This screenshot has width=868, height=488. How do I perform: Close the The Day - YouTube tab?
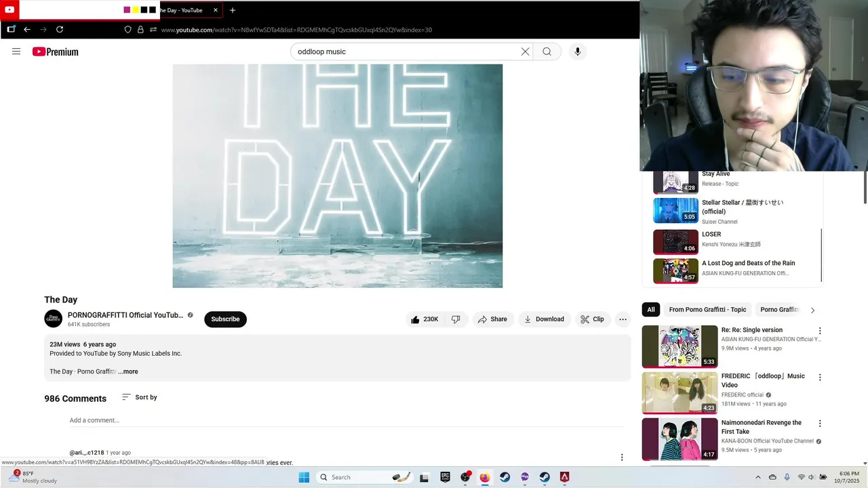click(x=216, y=10)
